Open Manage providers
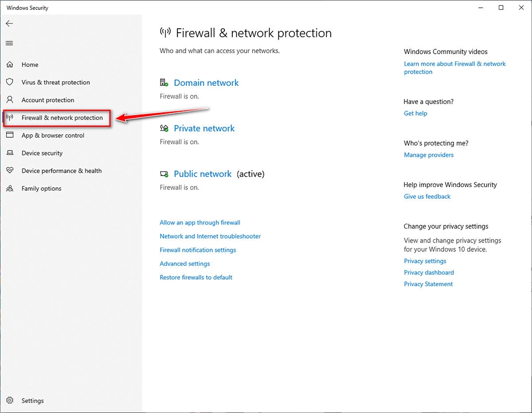 (428, 154)
